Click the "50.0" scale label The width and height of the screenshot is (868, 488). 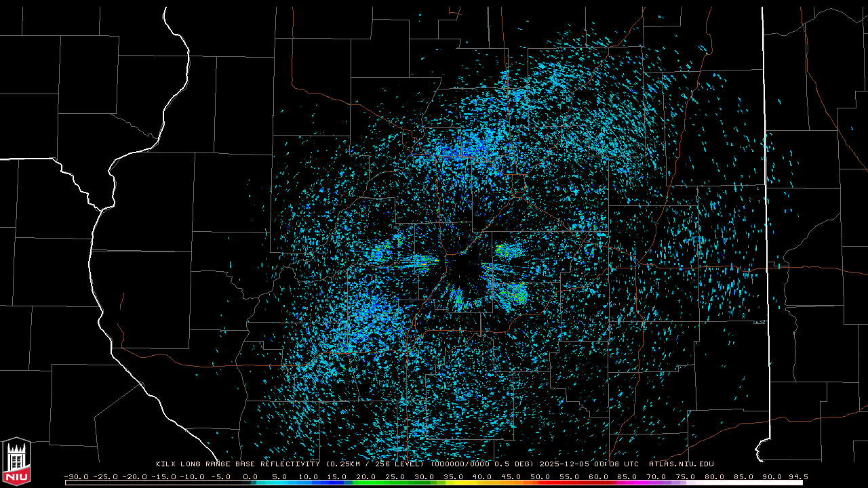(540, 476)
